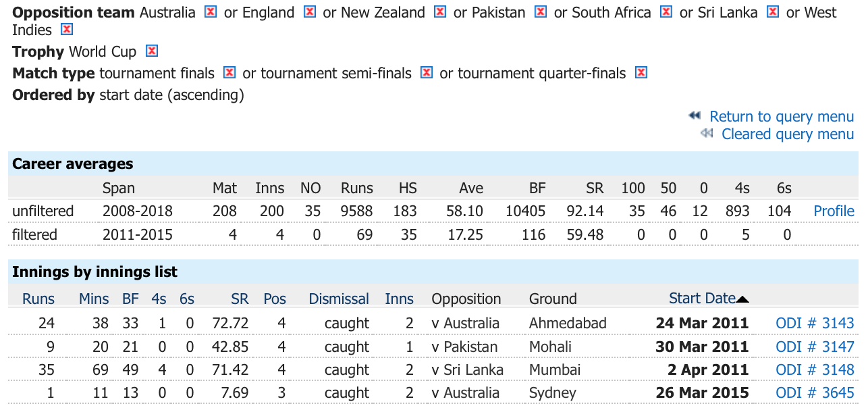Remove the tournament finals match type filter
The height and width of the screenshot is (408, 868).
(229, 73)
